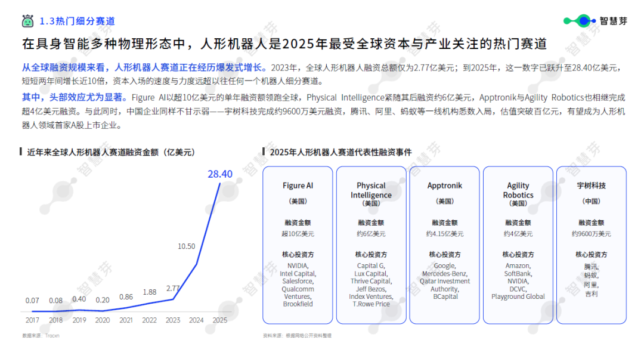Click the 2025 axis label
The height and width of the screenshot is (343, 644).
click(219, 320)
